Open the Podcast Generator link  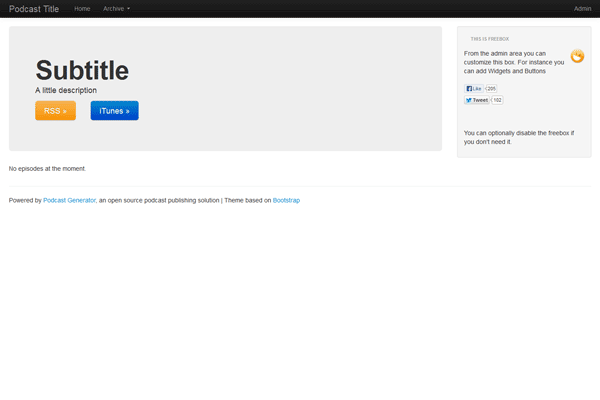click(69, 200)
